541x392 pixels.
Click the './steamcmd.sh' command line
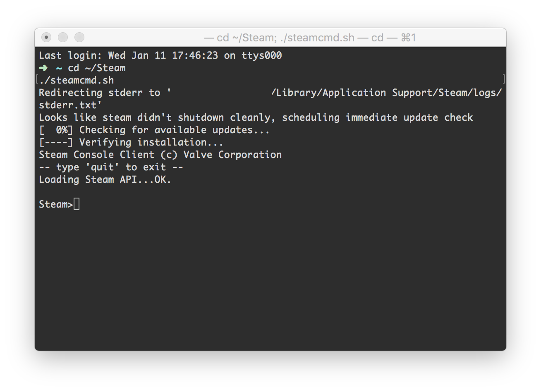coord(77,80)
